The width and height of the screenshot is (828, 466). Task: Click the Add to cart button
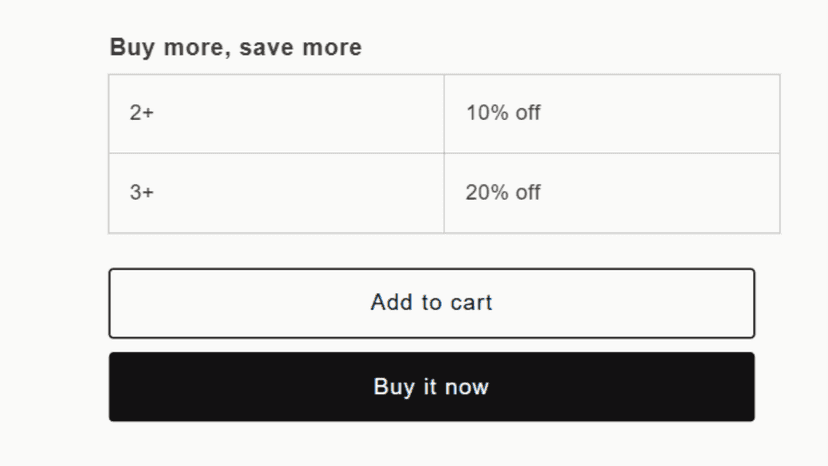431,303
